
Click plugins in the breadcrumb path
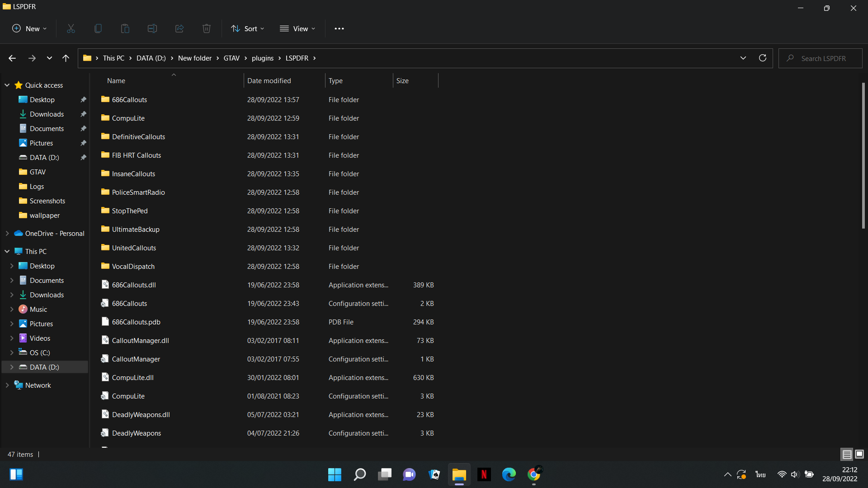coord(262,58)
